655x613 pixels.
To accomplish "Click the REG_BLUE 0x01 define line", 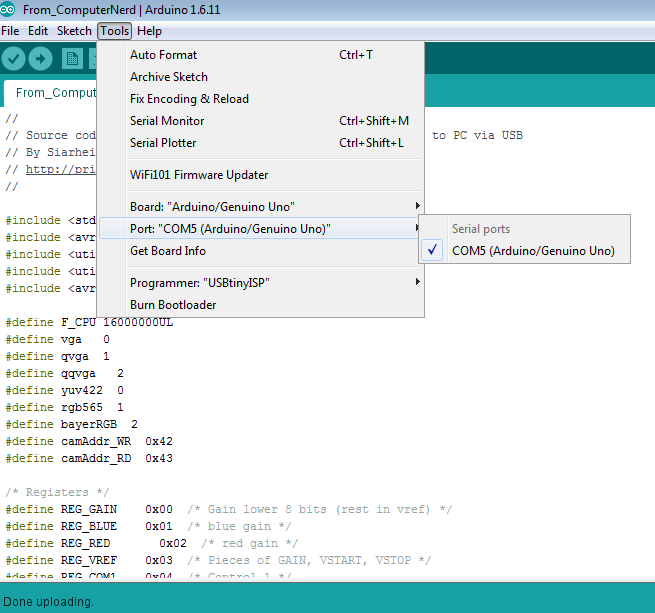I will coord(148,526).
